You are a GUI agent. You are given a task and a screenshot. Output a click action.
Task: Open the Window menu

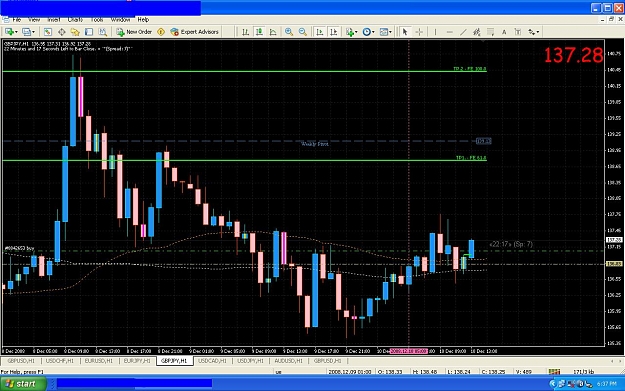[120, 19]
